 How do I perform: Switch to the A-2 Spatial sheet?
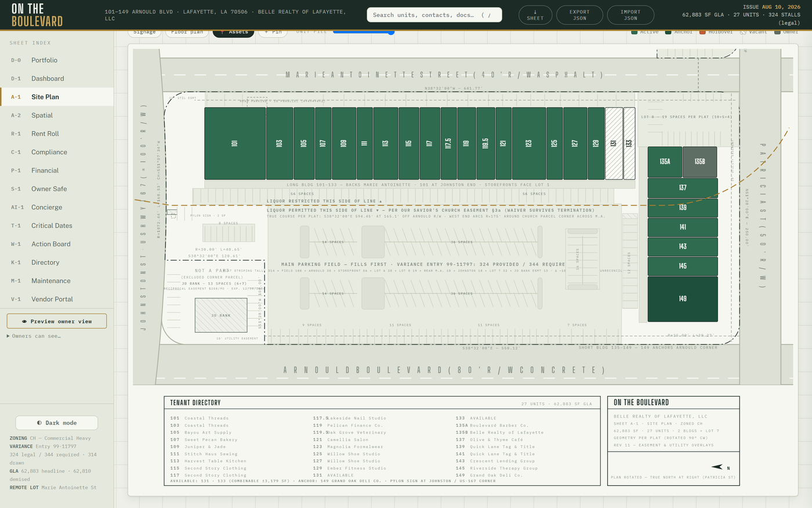click(57, 116)
